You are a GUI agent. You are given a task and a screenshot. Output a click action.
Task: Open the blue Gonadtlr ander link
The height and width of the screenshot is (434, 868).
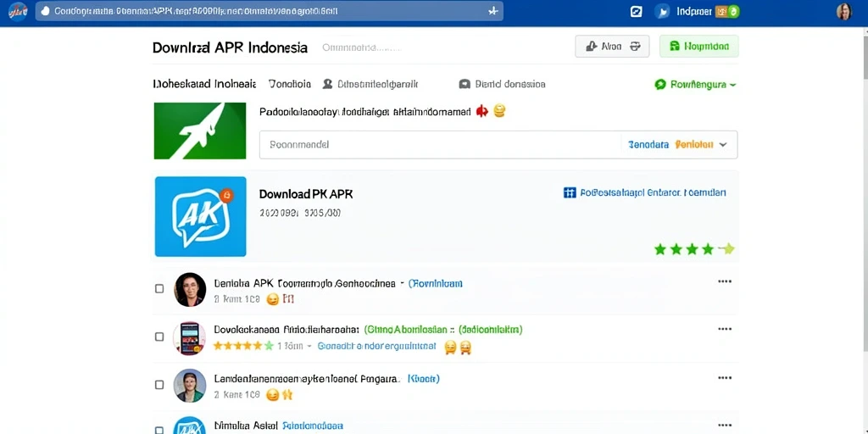(x=377, y=347)
